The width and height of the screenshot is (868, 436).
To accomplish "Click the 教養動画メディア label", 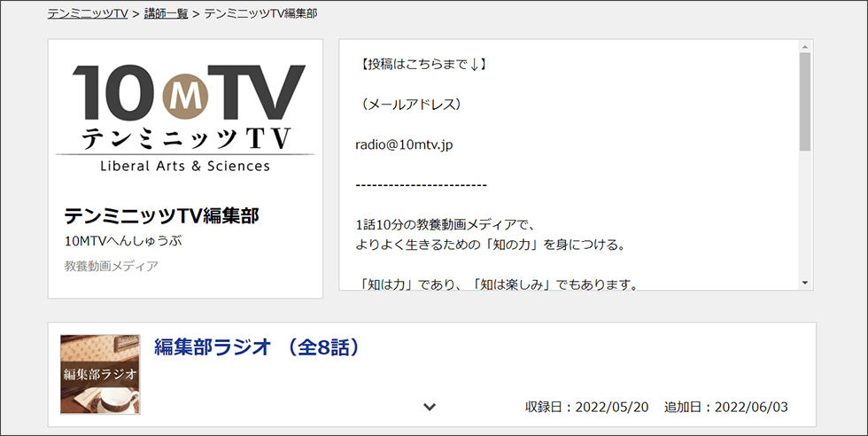I will coord(112,267).
